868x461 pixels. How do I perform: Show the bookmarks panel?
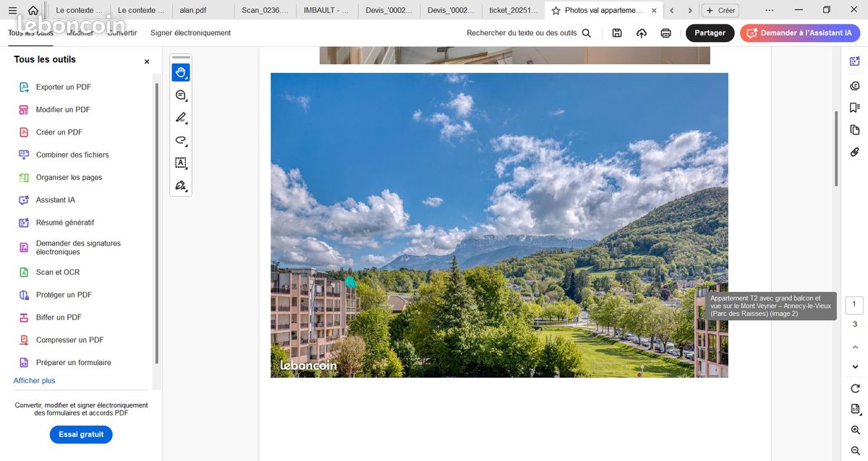(855, 108)
